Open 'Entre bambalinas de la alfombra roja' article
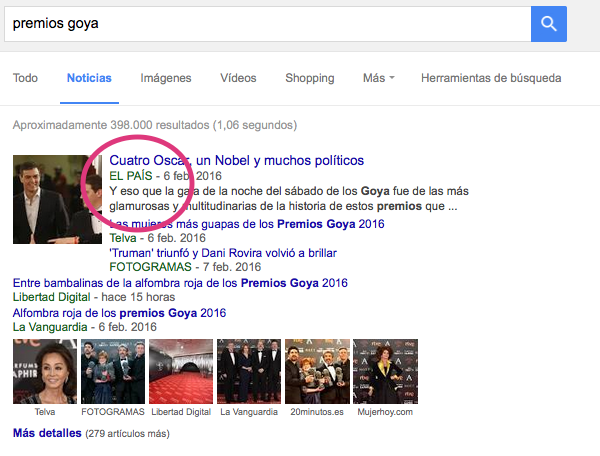 [x=180, y=283]
